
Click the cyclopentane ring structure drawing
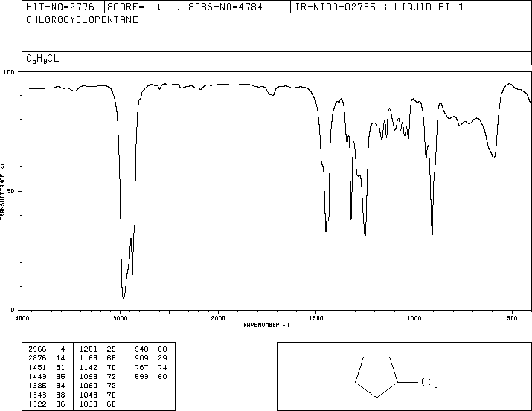click(376, 377)
